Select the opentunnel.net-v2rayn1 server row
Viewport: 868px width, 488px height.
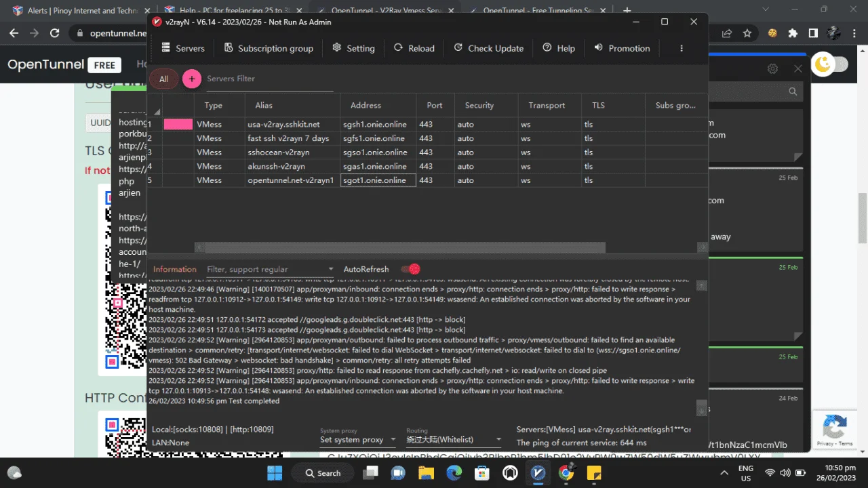pyautogui.click(x=427, y=180)
